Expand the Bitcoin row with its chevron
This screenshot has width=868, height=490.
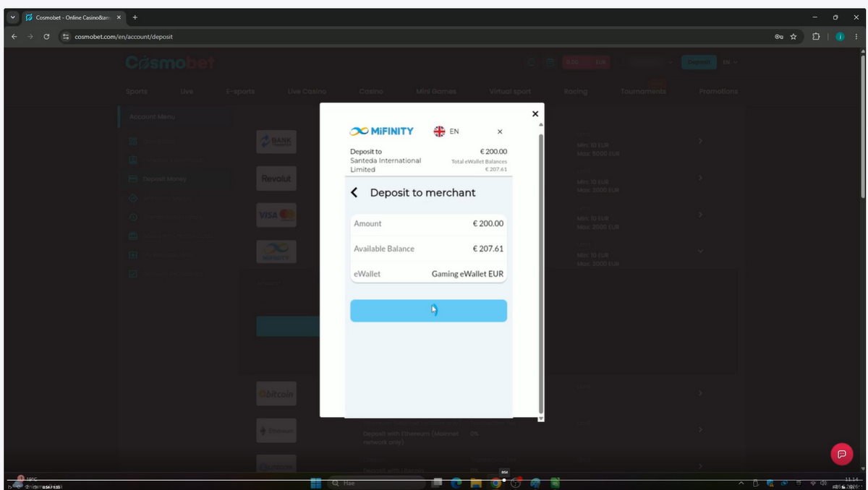pyautogui.click(x=700, y=393)
